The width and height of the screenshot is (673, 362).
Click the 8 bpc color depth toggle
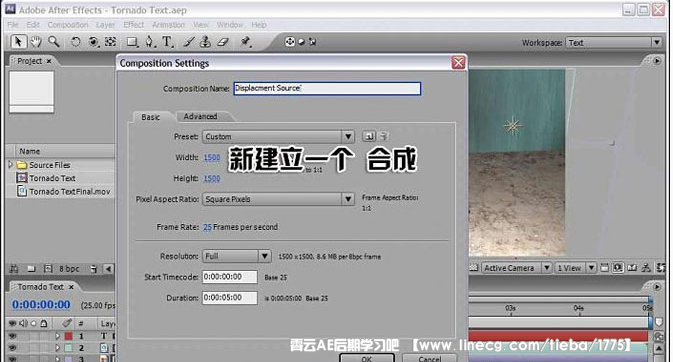pyautogui.click(x=69, y=269)
